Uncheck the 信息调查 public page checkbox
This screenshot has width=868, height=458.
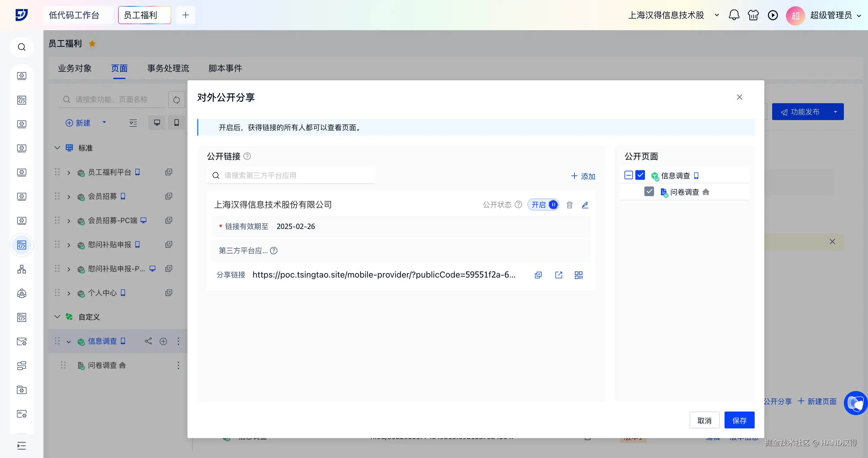click(640, 175)
